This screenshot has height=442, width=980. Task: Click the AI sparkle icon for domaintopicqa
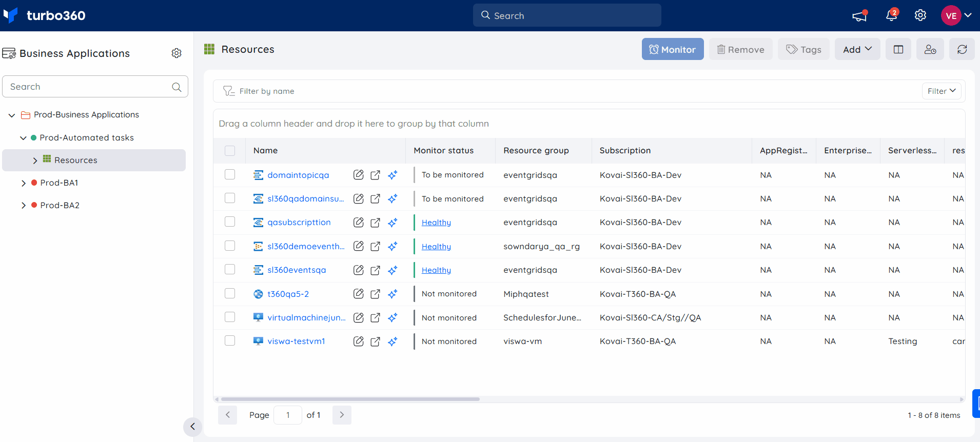(393, 175)
